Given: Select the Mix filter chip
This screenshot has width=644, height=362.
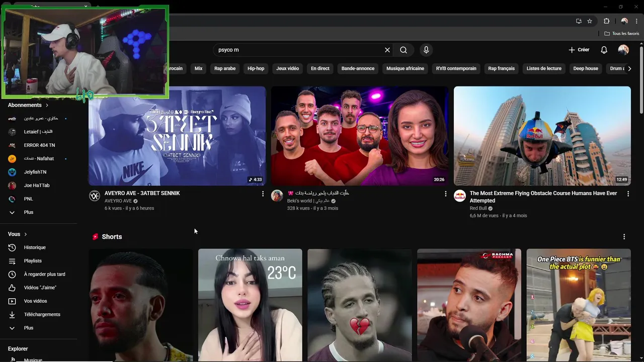Looking at the screenshot, I should click(x=199, y=68).
